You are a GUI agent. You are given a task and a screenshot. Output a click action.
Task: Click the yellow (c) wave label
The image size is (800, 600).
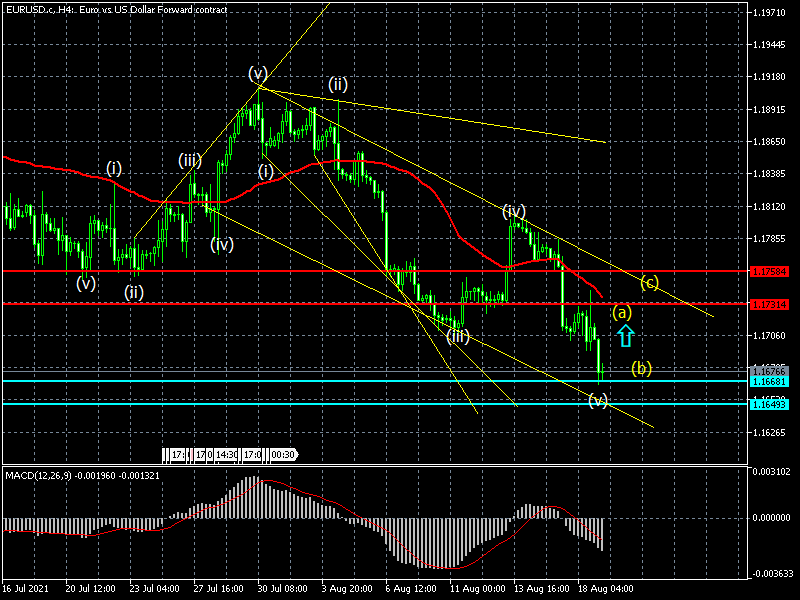click(x=649, y=282)
